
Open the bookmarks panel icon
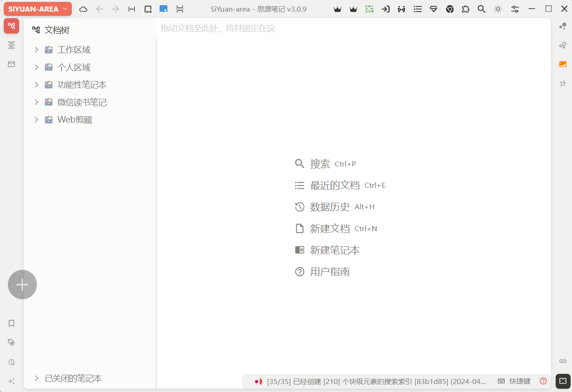(12, 323)
